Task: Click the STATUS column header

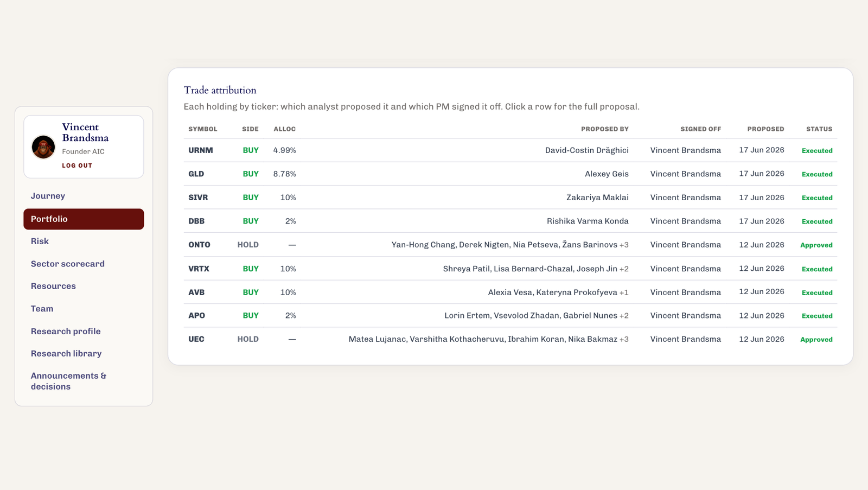Action: (819, 129)
